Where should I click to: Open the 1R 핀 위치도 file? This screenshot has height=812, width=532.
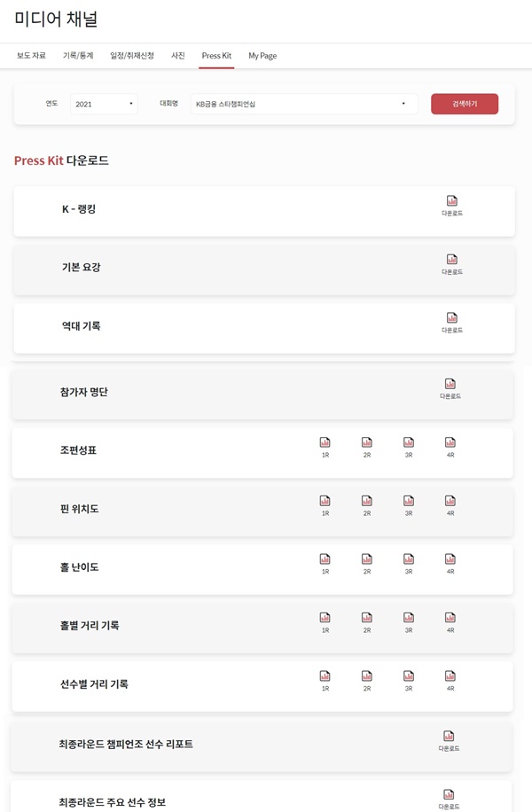[325, 505]
